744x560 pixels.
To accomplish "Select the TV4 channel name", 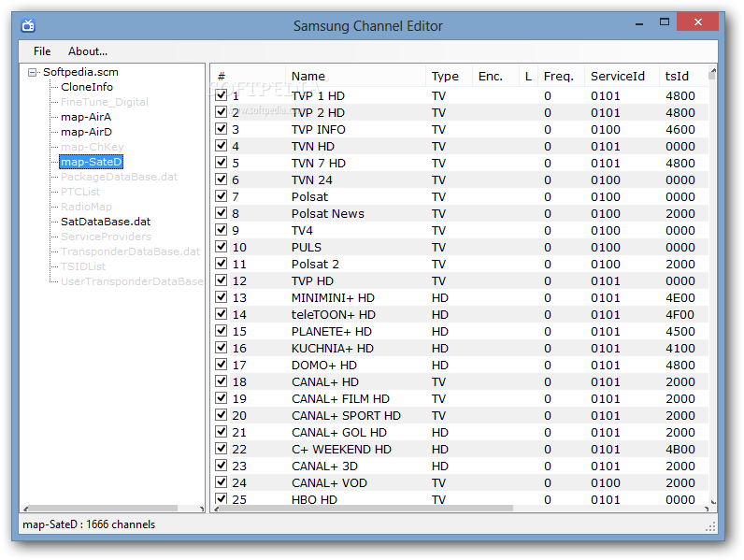I will pos(302,231).
